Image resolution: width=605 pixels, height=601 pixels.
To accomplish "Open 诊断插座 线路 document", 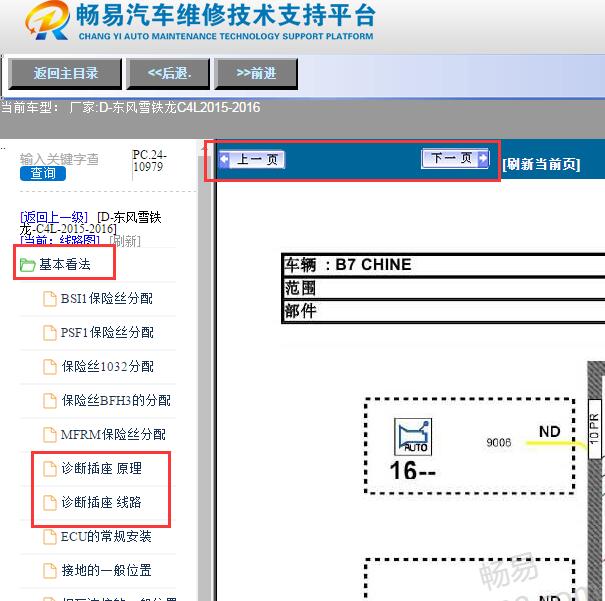I will pos(101,502).
